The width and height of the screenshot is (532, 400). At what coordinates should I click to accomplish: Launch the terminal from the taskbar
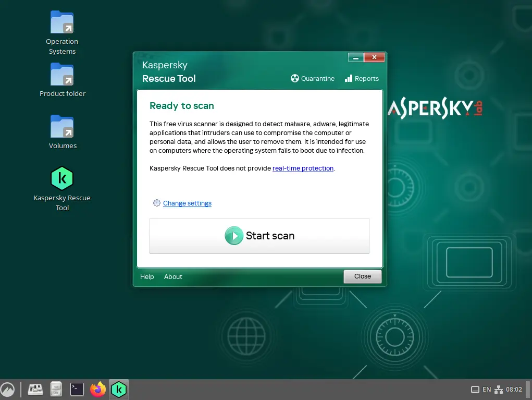click(77, 389)
